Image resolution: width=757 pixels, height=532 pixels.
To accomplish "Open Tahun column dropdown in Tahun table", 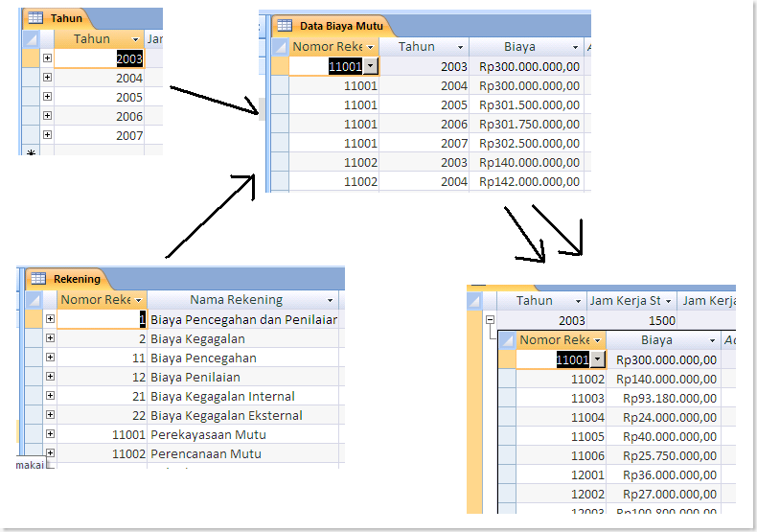I will [135, 39].
